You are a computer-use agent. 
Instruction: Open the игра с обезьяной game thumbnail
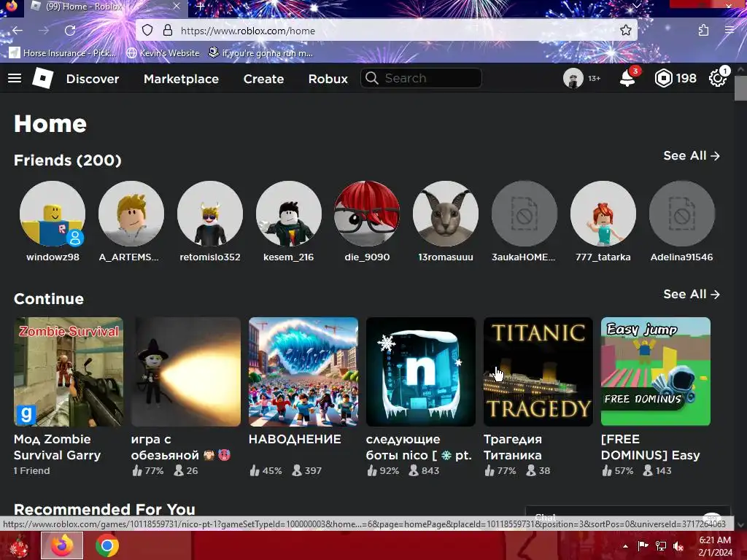coord(186,372)
